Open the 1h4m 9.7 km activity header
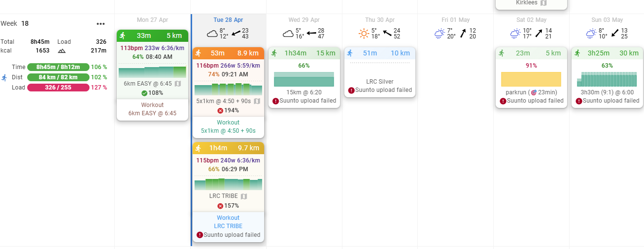This screenshot has width=644, height=249. (228, 148)
